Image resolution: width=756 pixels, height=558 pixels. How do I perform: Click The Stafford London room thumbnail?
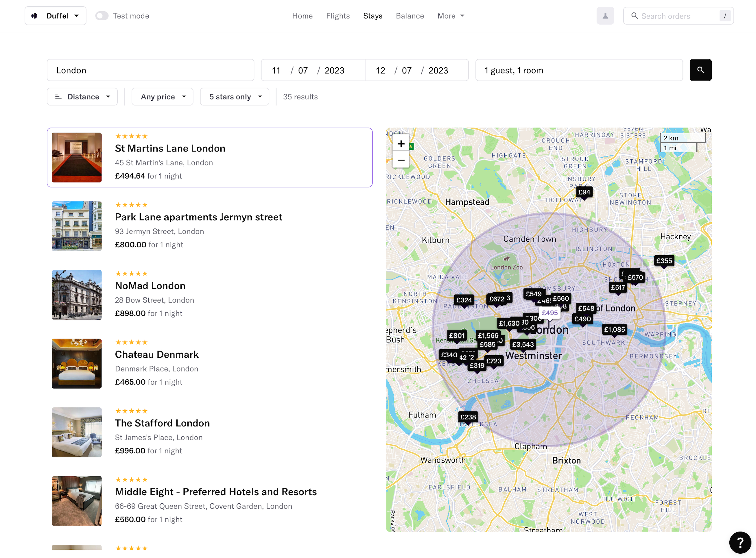point(77,432)
